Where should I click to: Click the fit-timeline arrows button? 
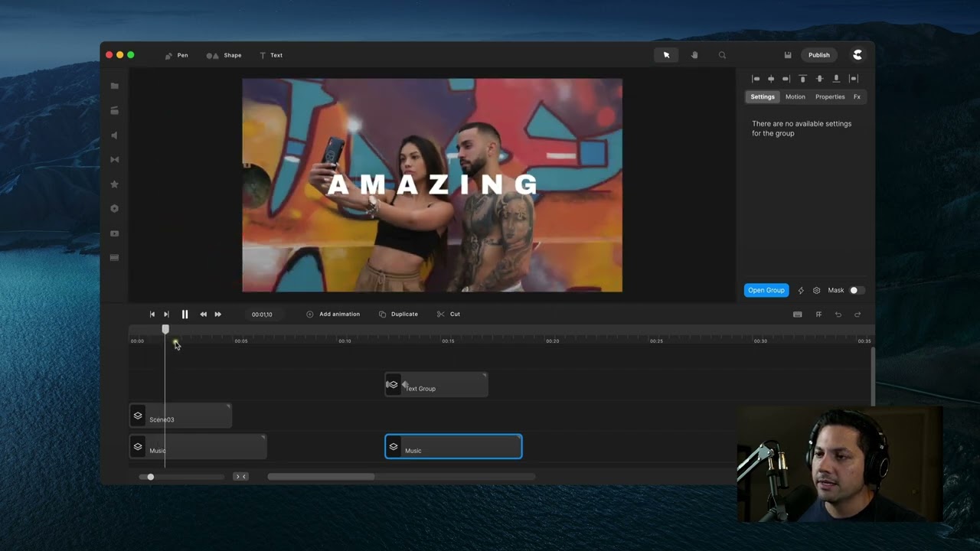[240, 477]
